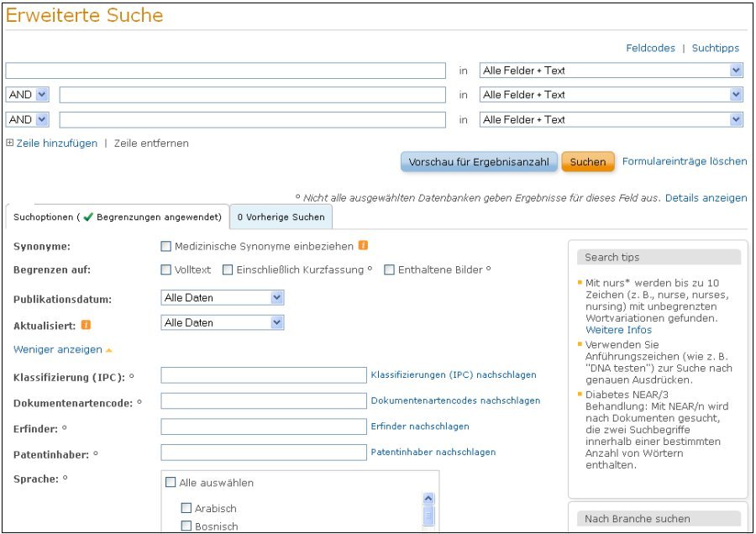Click the up arrow of the language list scrollbar
The image size is (756, 534).
click(x=428, y=498)
